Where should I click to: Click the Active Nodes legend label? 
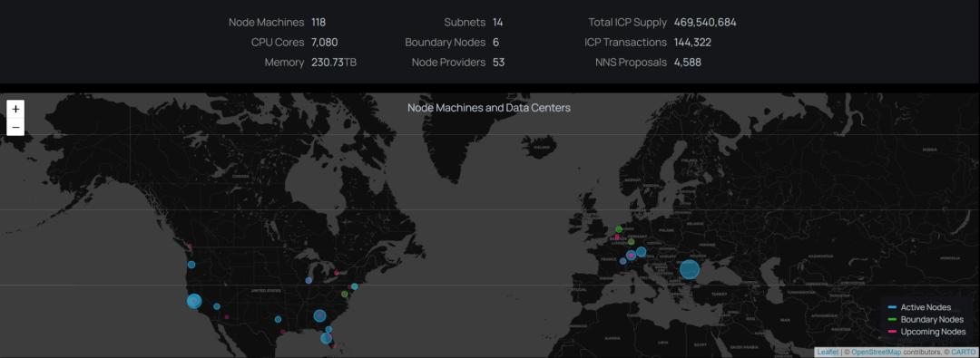pos(926,307)
